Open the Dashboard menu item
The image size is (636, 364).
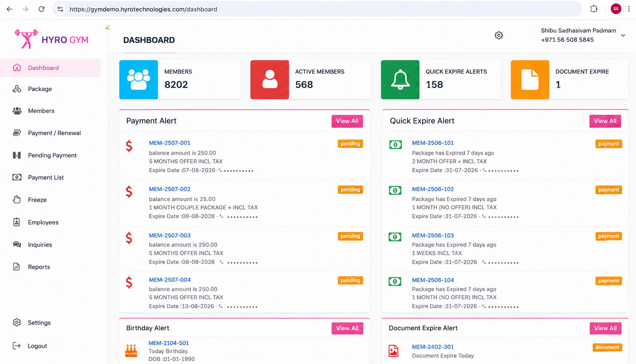50,68
